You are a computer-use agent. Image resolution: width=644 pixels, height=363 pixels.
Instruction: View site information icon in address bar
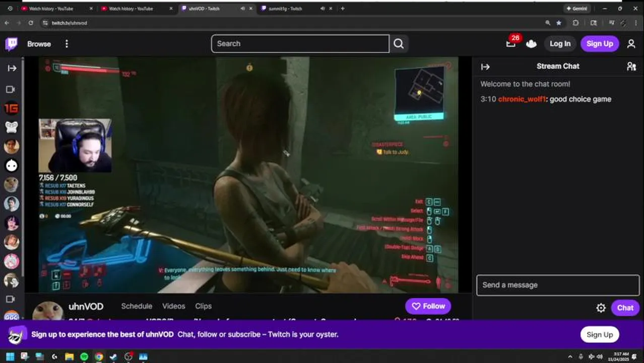tap(45, 23)
